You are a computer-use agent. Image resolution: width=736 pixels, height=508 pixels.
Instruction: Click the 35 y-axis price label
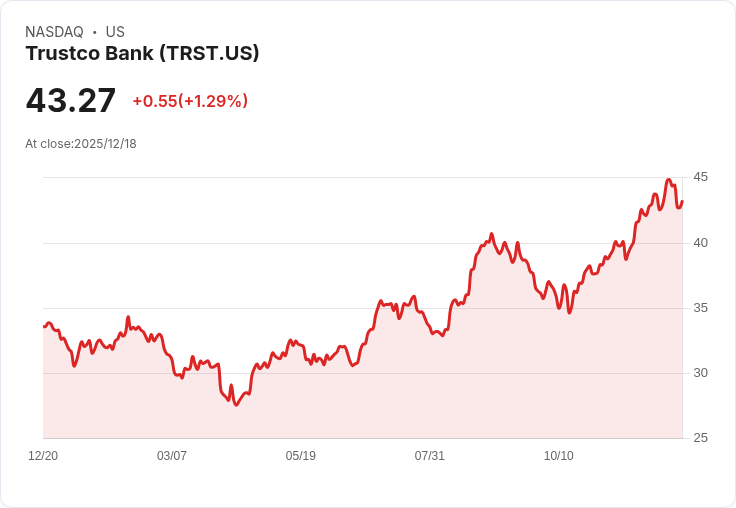[700, 308]
